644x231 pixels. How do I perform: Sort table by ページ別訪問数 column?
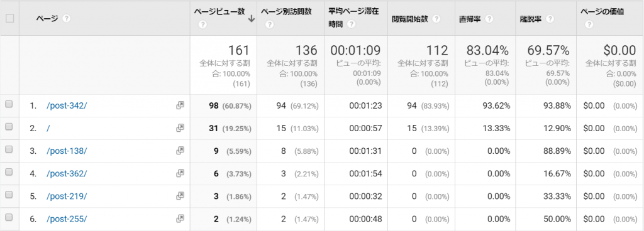point(286,12)
